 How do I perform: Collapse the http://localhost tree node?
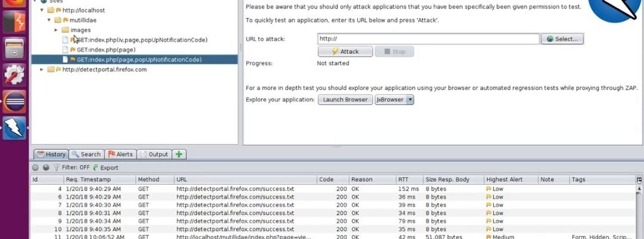[42, 10]
